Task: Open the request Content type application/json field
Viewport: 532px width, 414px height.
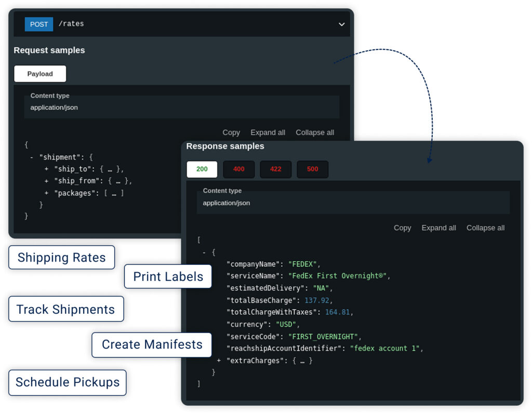Action: click(x=182, y=108)
